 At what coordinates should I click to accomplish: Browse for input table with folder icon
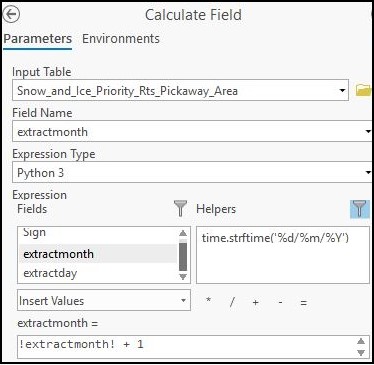tap(363, 90)
